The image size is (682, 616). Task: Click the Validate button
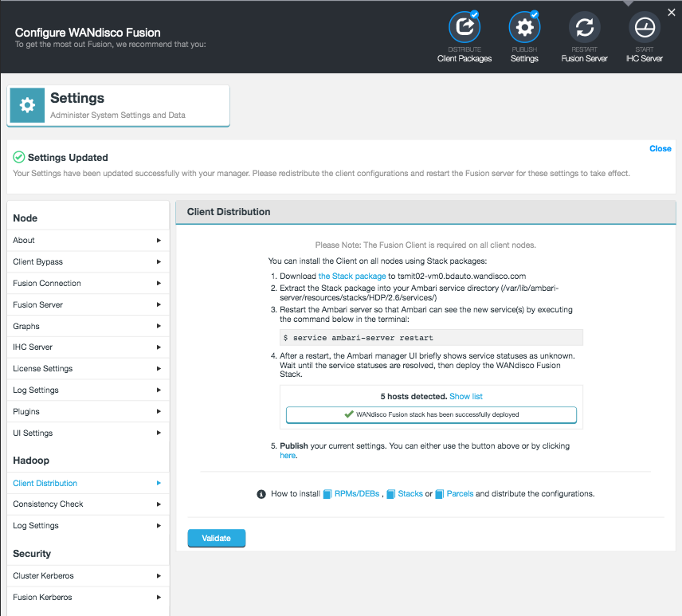[x=216, y=538]
